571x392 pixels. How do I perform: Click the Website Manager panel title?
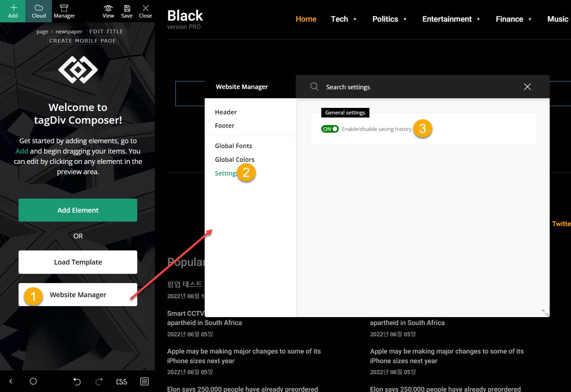[x=242, y=87]
